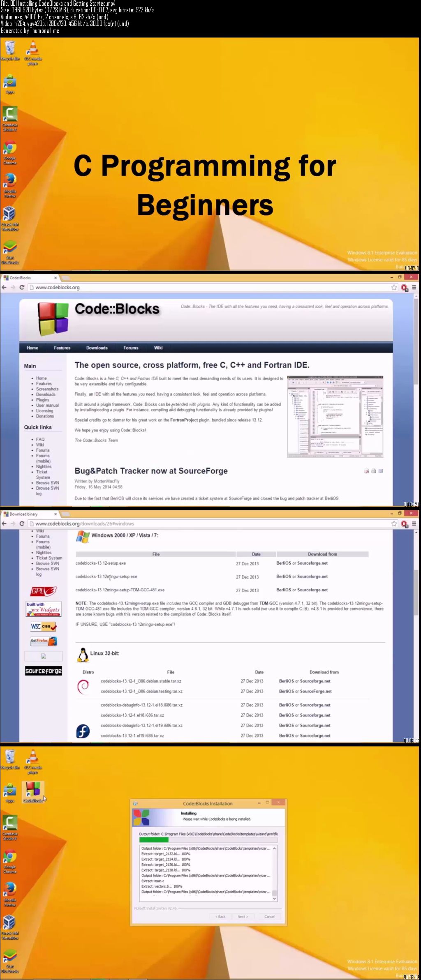
Task: Click the sourceforge logo badge
Action: coord(43,671)
